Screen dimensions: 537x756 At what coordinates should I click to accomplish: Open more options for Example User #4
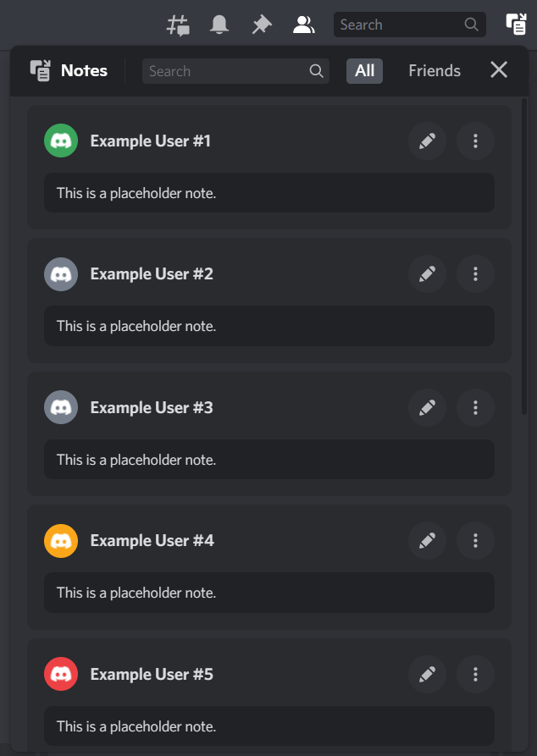coord(475,540)
